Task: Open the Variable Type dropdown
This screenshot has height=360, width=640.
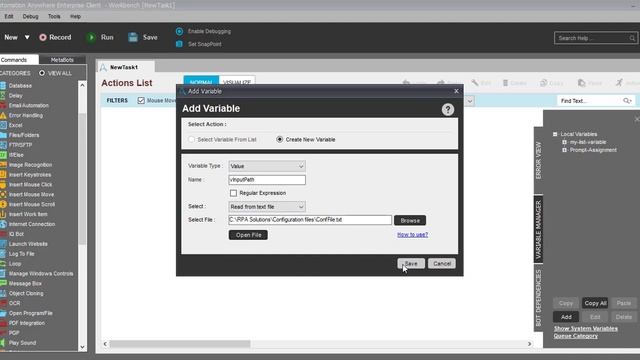Action: point(267,166)
